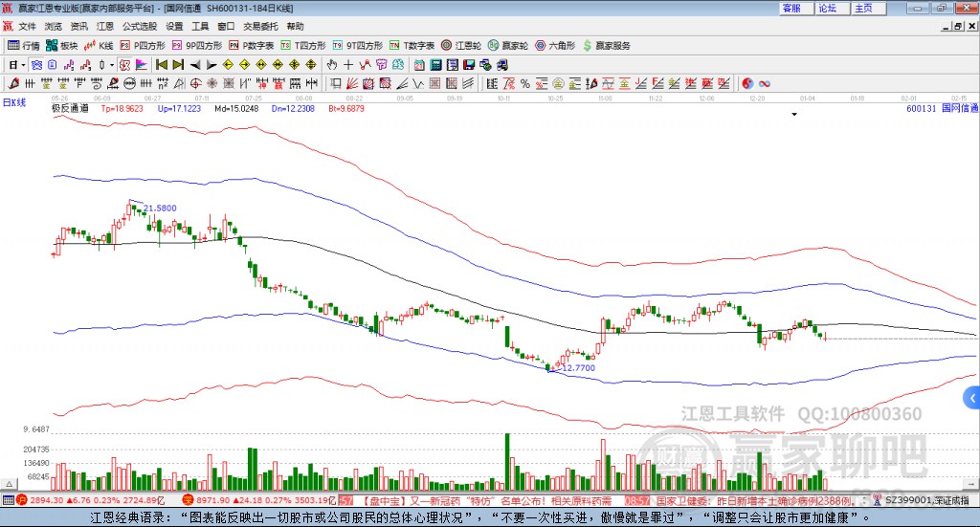Viewport: 980px width, 527px height.
Task: Select the red target circle tool
Action: click(x=195, y=83)
